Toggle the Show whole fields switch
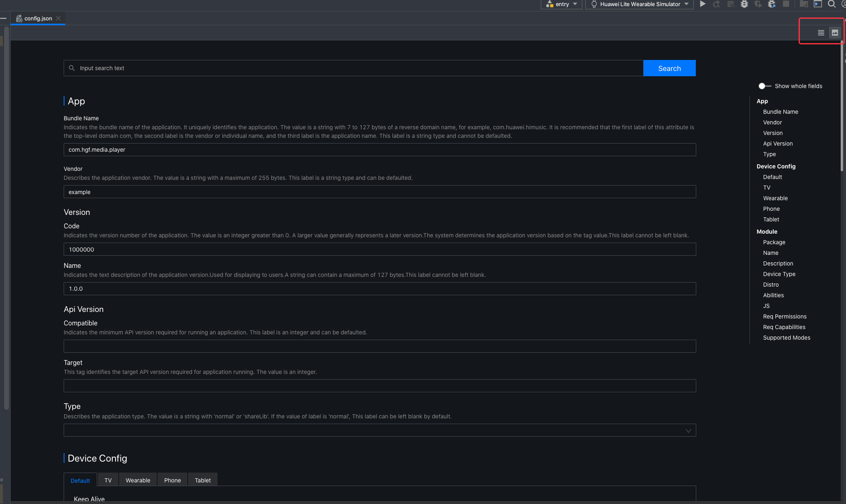 764,86
